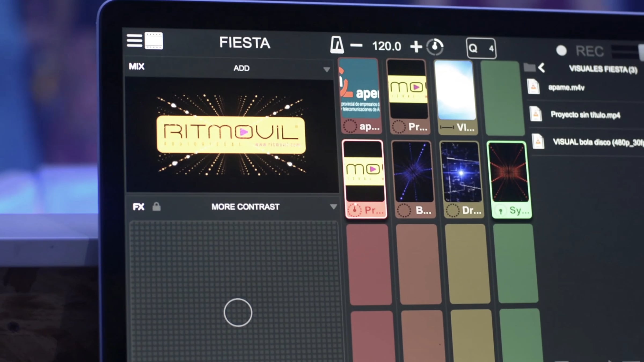Click the folder icon in file browser
The width and height of the screenshot is (644, 362).
point(529,68)
